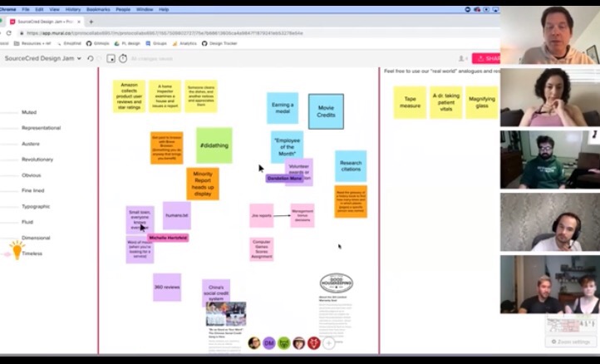Open the Bookmarks menu
This screenshot has width=600, height=364.
click(98, 10)
